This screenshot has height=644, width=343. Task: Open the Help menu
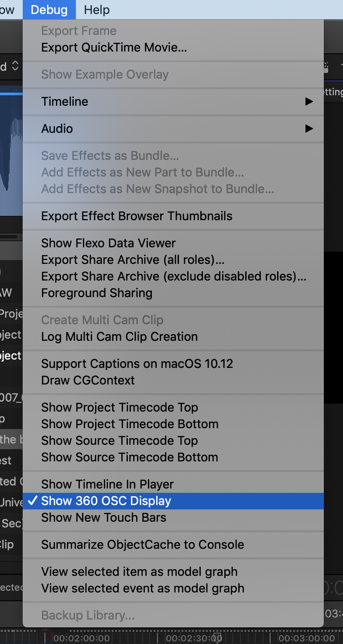tap(96, 10)
